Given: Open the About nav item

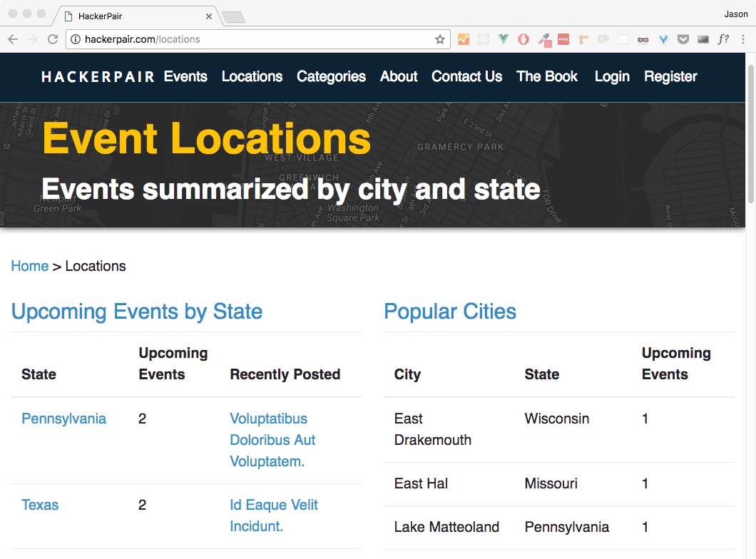Looking at the screenshot, I should pyautogui.click(x=399, y=76).
